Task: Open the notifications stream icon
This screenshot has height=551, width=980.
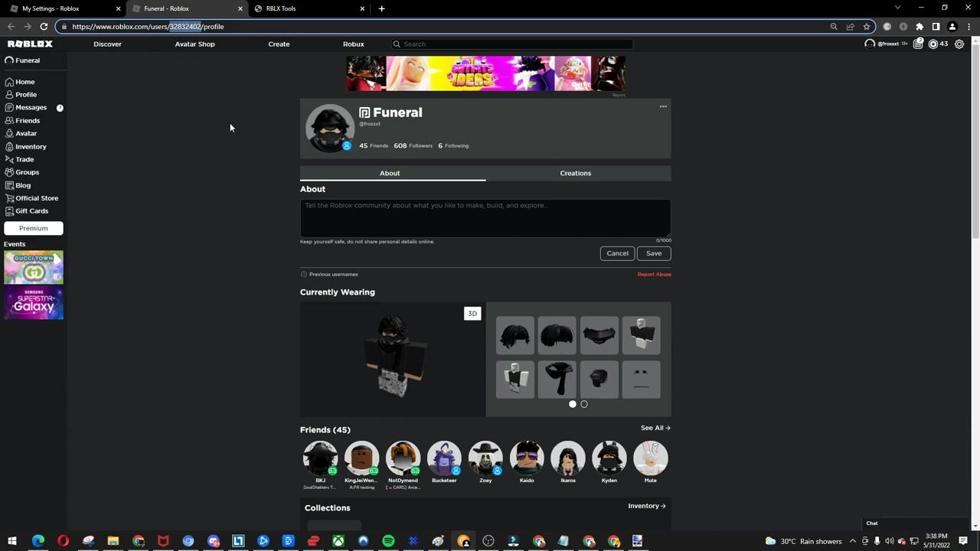Action: click(918, 44)
